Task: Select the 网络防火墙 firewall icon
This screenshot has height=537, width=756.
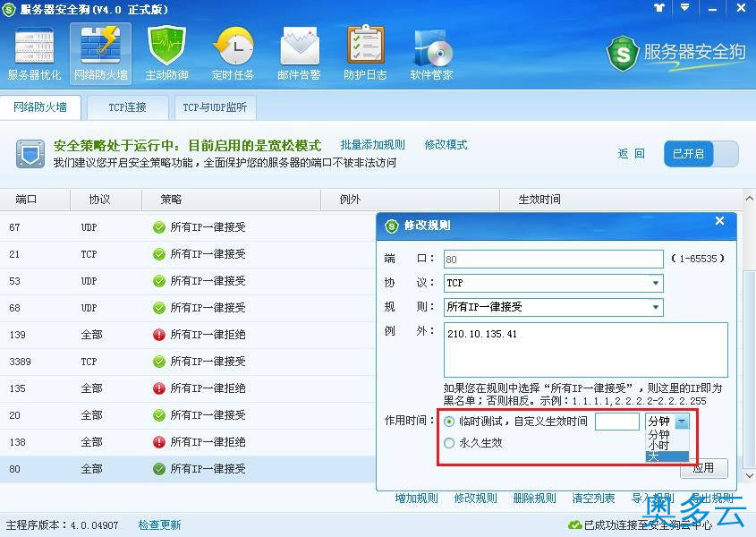Action: coord(101,54)
